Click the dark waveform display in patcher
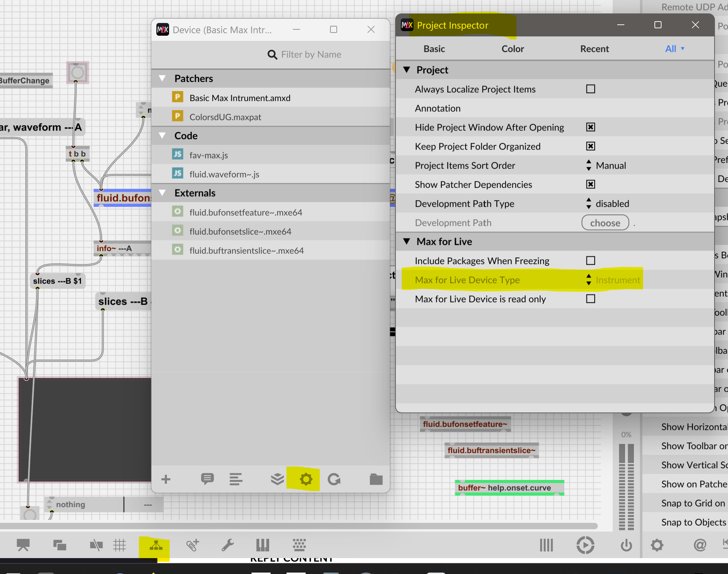The width and height of the screenshot is (728, 574). [85, 429]
